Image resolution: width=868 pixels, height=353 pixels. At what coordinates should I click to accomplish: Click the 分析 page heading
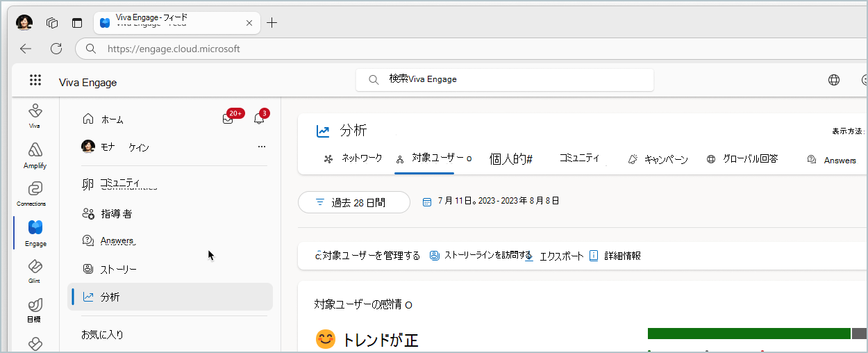(353, 131)
